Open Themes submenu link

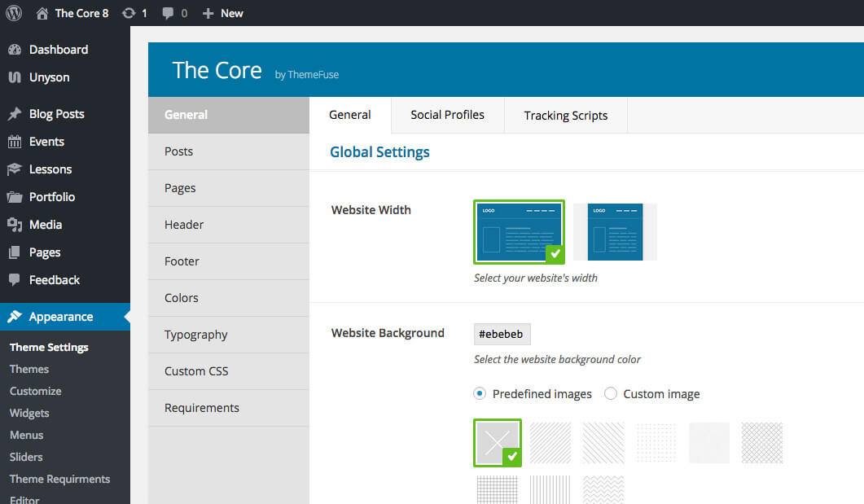coord(29,369)
